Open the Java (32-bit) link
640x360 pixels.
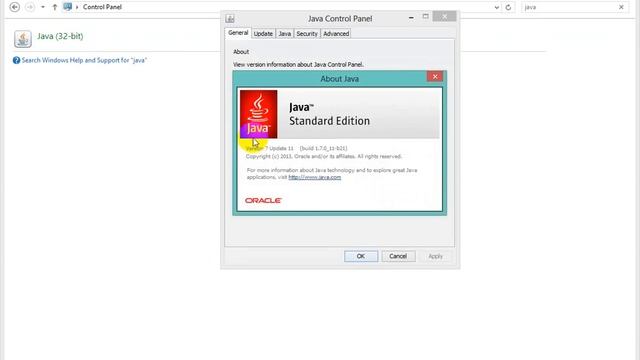(x=60, y=36)
